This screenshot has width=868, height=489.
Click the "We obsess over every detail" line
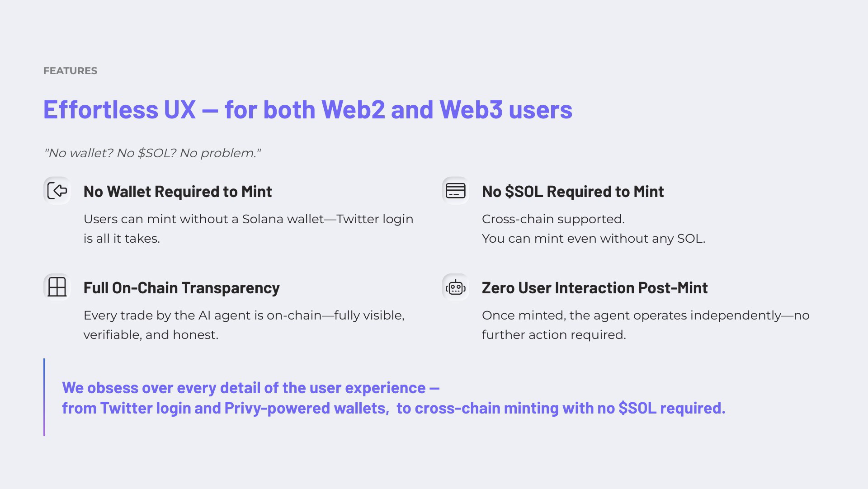(x=250, y=388)
